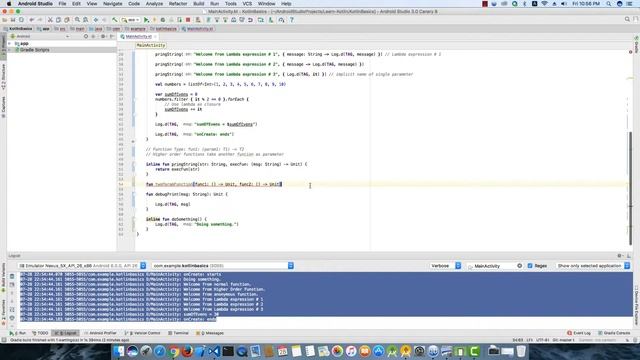The image size is (640, 360).
Task: Click the Git: master branch status indicator
Action: (x=564, y=340)
